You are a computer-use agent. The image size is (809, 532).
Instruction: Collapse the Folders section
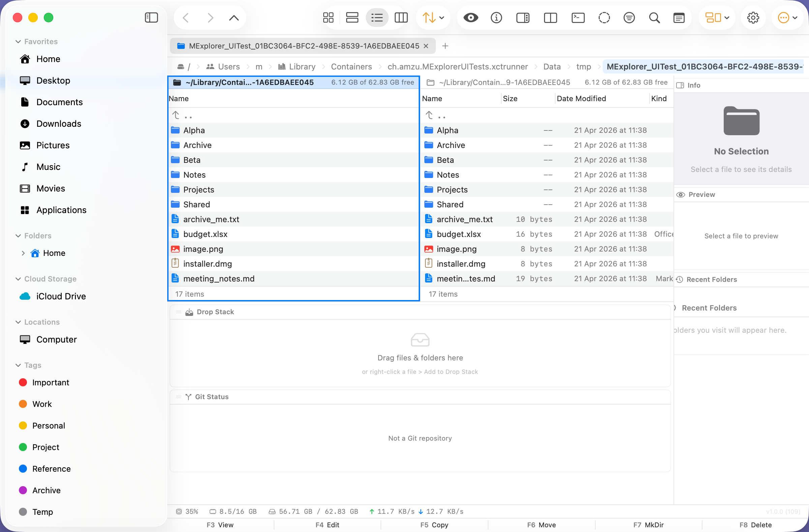tap(18, 236)
